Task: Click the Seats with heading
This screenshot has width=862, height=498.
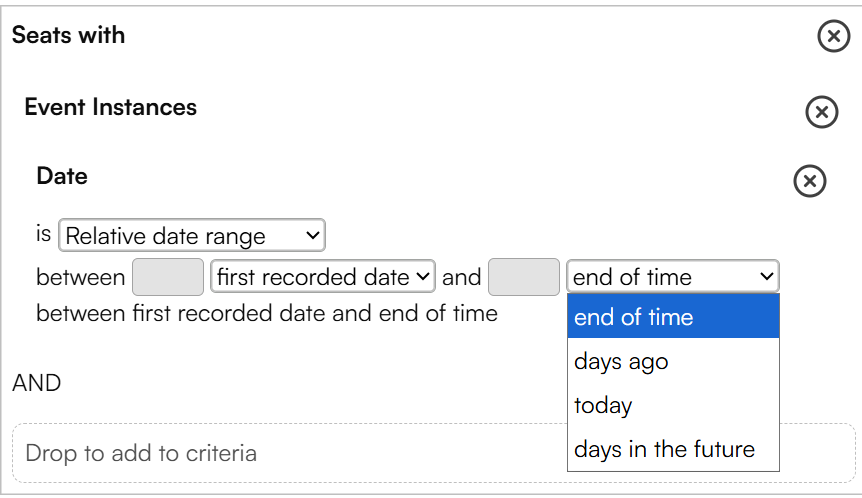Action: coord(68,35)
